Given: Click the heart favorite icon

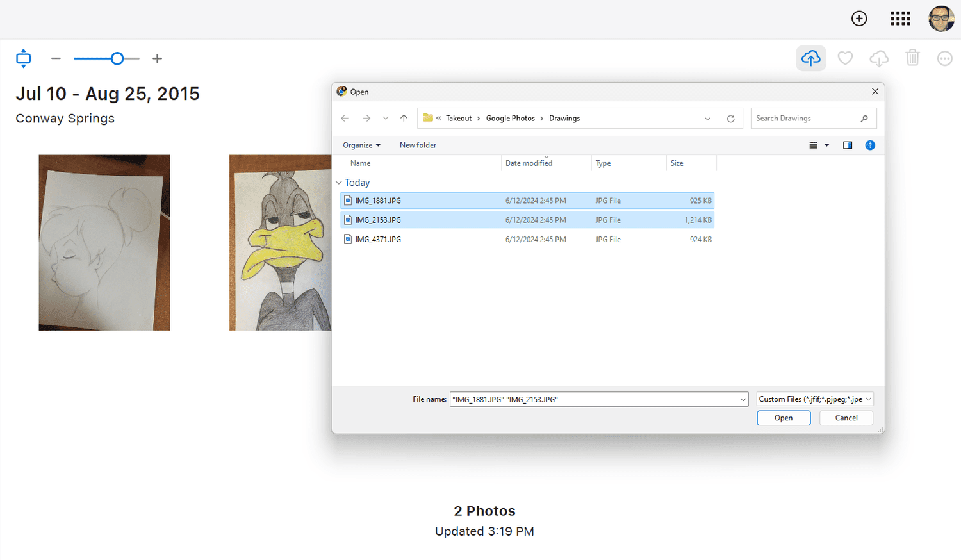Looking at the screenshot, I should pyautogui.click(x=845, y=58).
